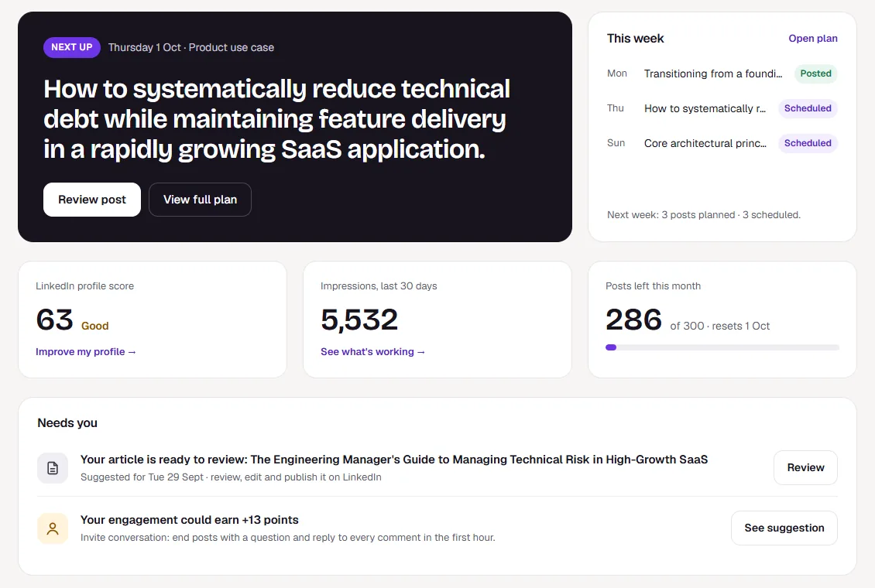Screen dimensions: 875x588
Task: Click the "Needs you" heading
Action: tap(67, 423)
